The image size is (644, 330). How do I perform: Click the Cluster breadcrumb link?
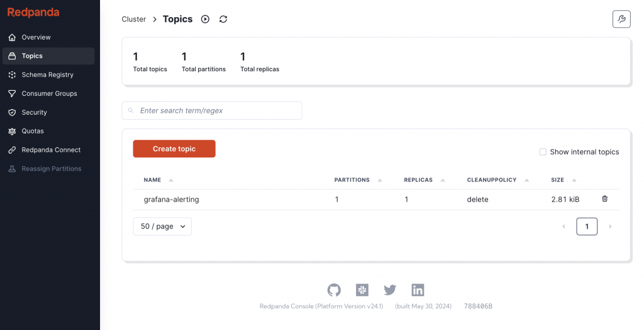134,19
